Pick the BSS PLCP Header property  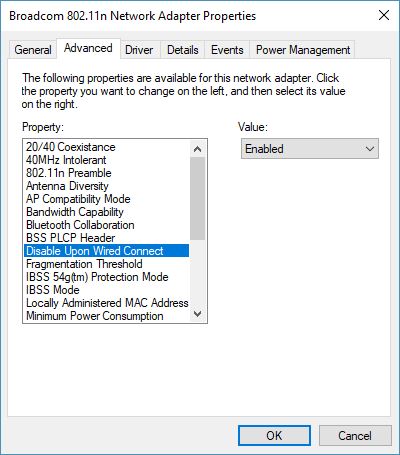point(106,238)
